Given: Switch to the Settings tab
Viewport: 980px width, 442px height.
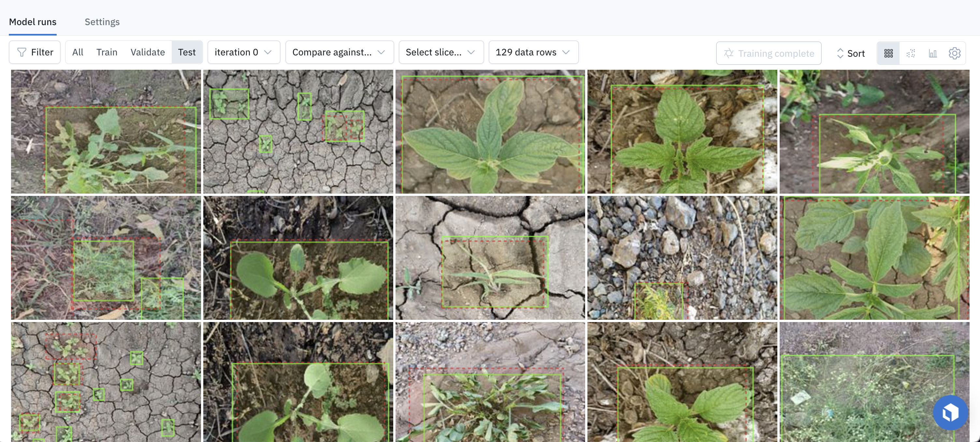Looking at the screenshot, I should (102, 22).
